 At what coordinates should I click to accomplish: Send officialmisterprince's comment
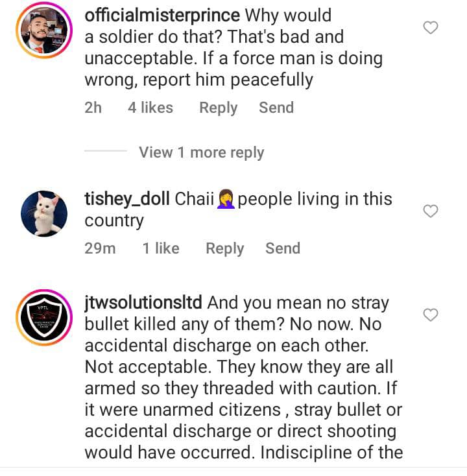pyautogui.click(x=276, y=108)
